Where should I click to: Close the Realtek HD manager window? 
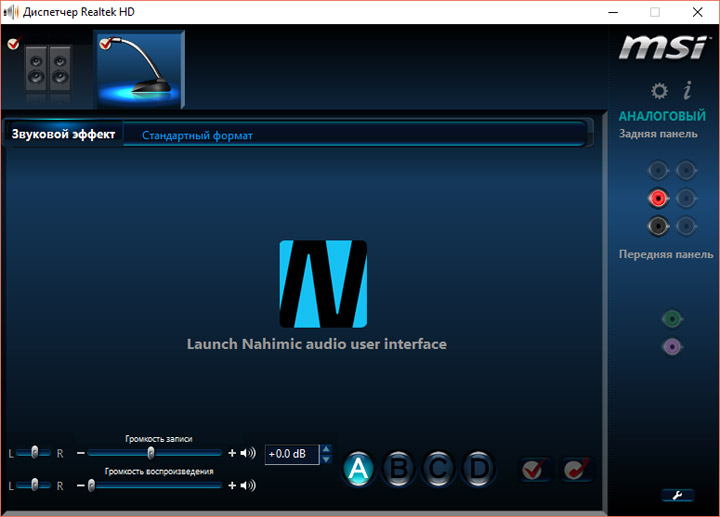(698, 12)
